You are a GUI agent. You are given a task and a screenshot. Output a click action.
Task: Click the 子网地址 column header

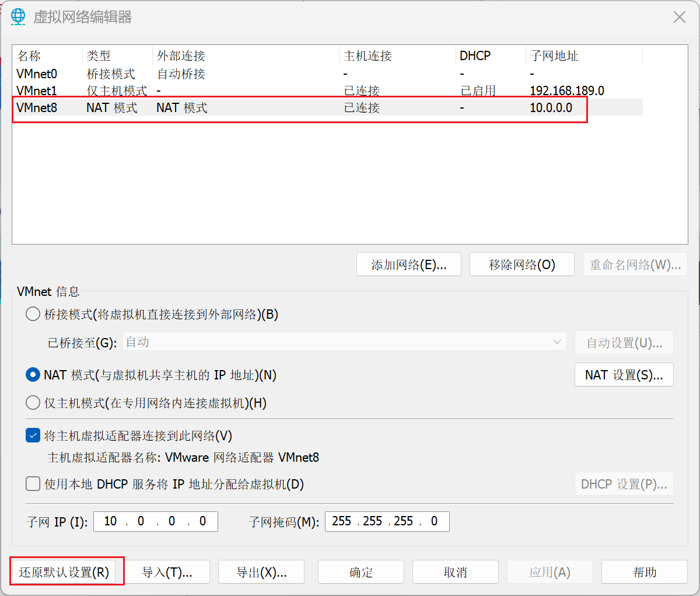tap(584, 56)
